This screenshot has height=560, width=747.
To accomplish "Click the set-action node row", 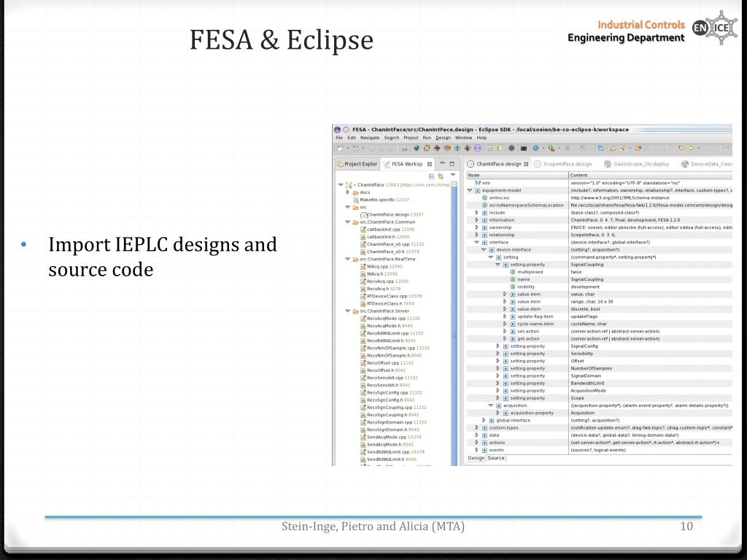I will (x=600, y=332).
